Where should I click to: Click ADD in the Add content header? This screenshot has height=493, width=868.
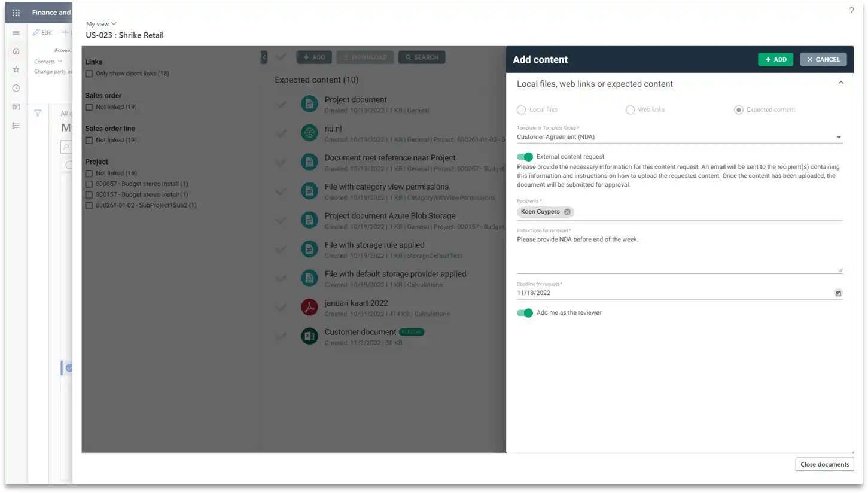pos(775,59)
